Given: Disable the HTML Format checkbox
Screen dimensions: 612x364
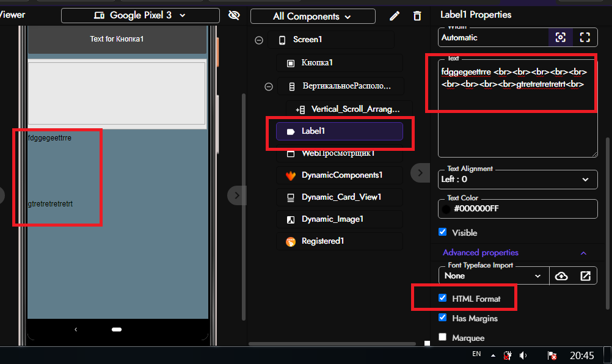Looking at the screenshot, I should coord(443,297).
